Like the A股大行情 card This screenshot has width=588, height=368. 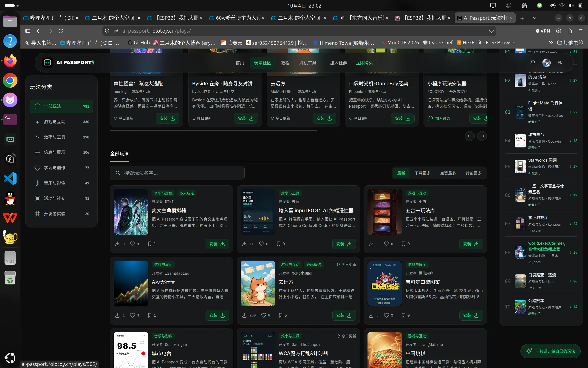[133, 315]
